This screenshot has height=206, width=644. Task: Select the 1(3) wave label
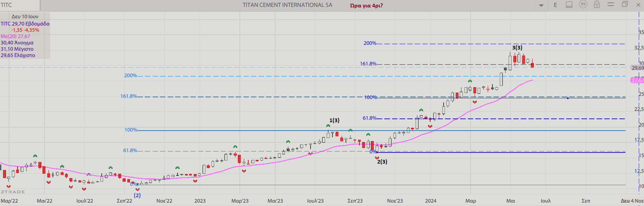334,120
